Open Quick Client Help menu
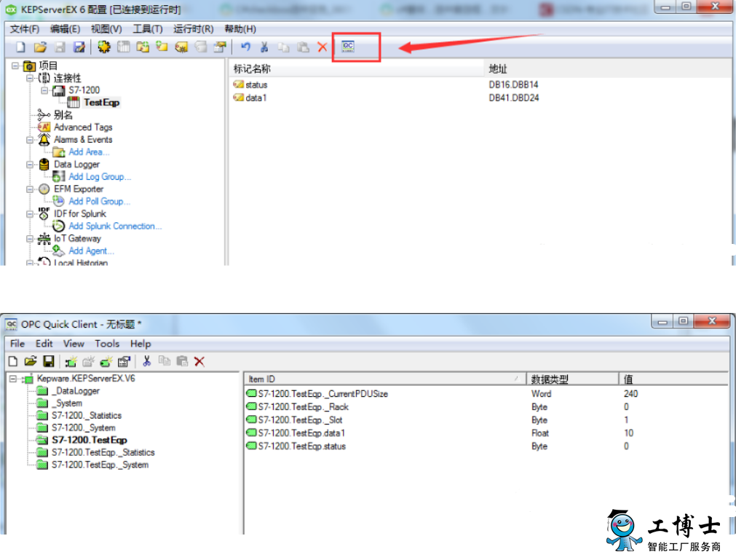 tap(141, 344)
